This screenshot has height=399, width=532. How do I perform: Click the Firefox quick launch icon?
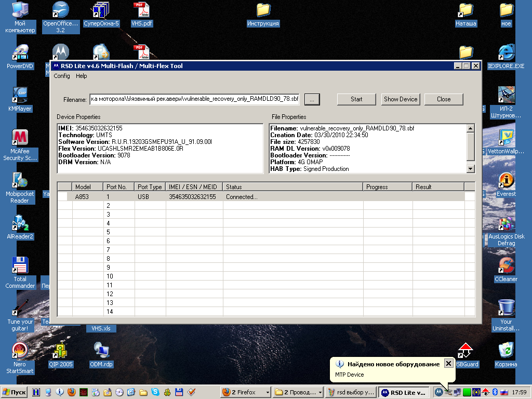(72, 392)
